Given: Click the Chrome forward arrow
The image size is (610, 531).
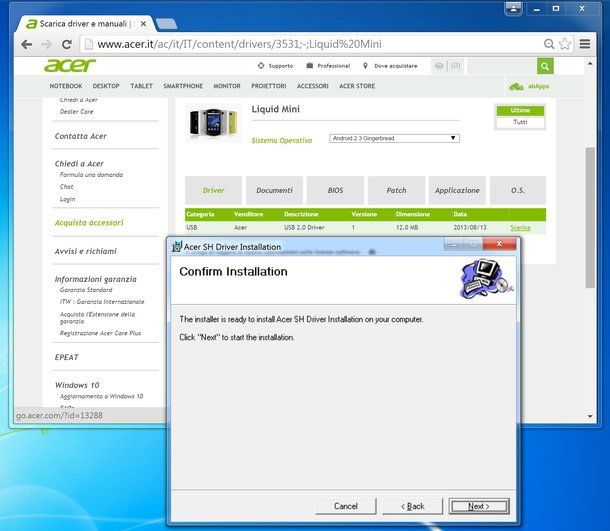Looking at the screenshot, I should 47,44.
